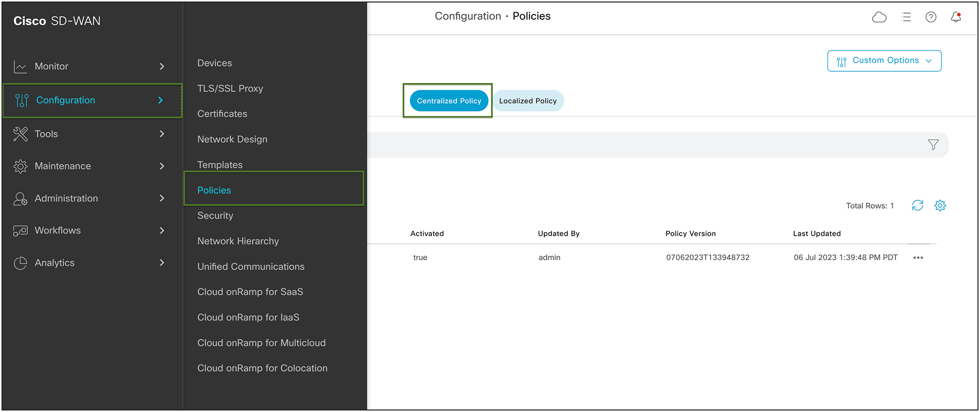Open Cloud onRamp for Multicloud
The height and width of the screenshot is (412, 980).
coord(262,343)
